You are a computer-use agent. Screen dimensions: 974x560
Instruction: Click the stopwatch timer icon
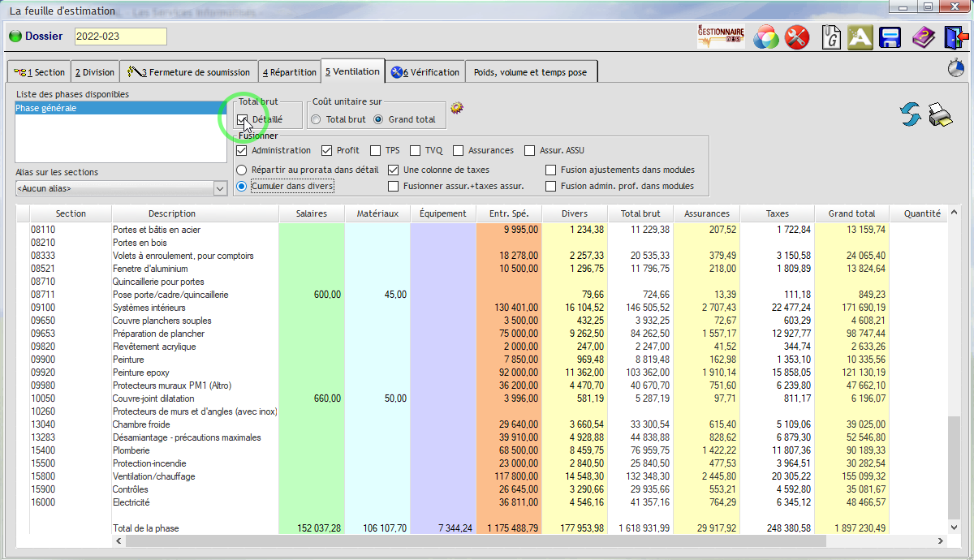tap(955, 69)
